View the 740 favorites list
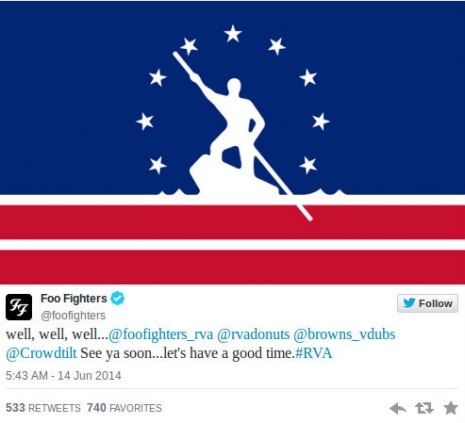Image resolution: width=465 pixels, height=423 pixels. tap(124, 408)
